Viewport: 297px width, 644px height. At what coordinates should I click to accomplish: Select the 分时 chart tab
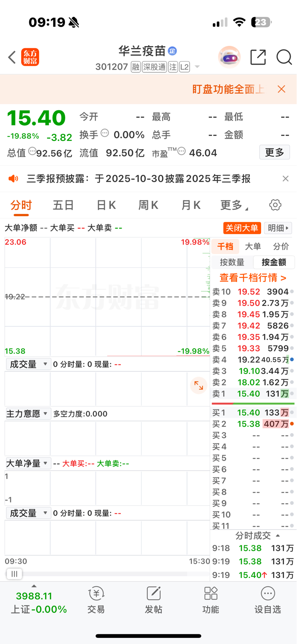21,205
